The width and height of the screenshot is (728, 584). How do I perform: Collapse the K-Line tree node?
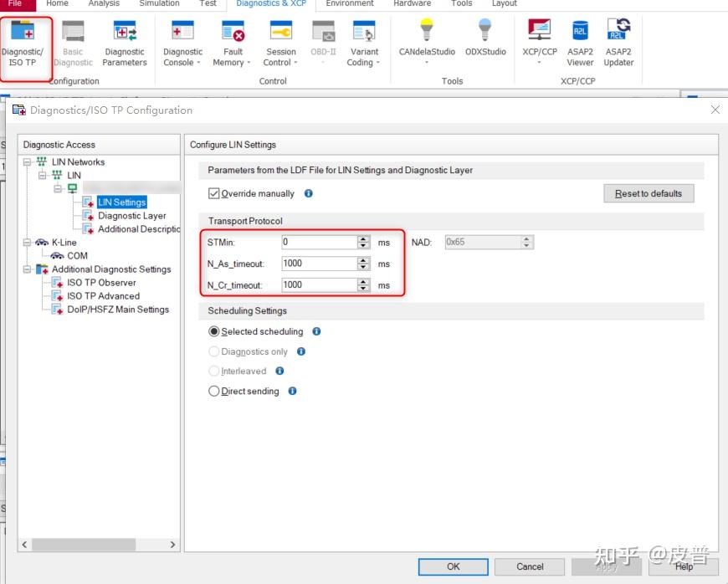tap(28, 243)
